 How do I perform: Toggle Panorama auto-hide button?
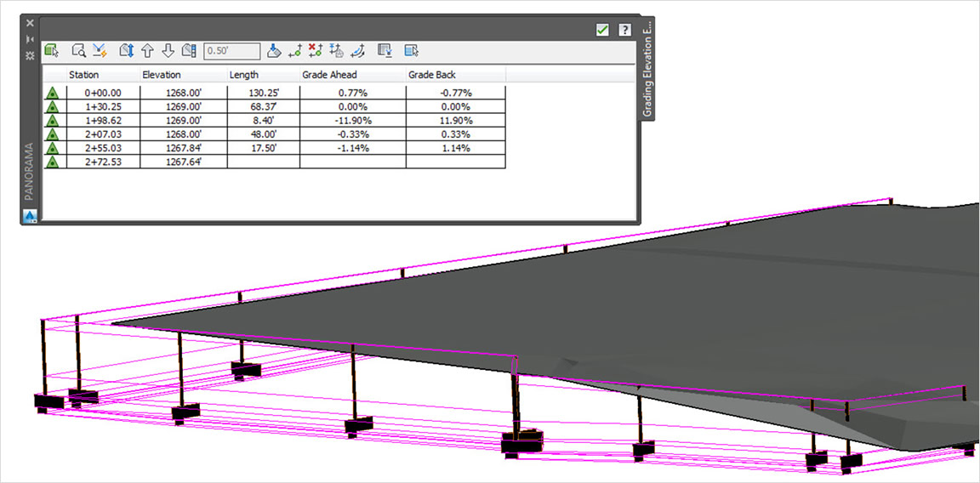pyautogui.click(x=30, y=39)
